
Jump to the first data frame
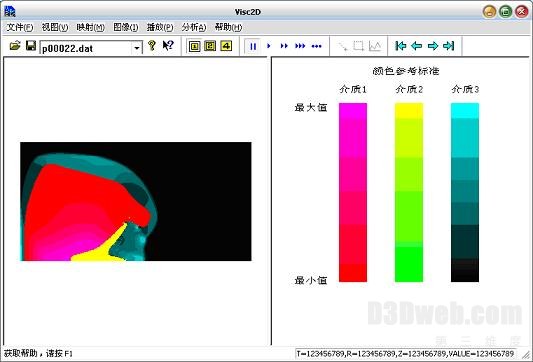pos(401,46)
